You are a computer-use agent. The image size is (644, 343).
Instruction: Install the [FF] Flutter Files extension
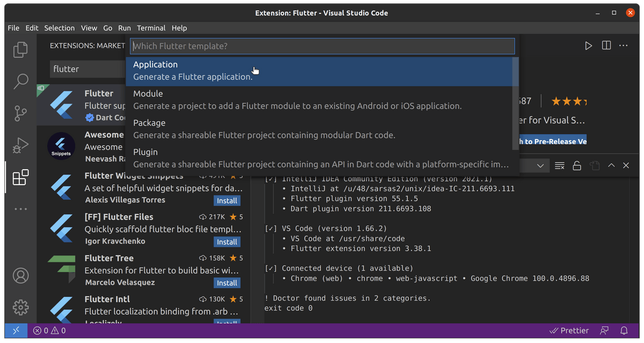coord(226,242)
